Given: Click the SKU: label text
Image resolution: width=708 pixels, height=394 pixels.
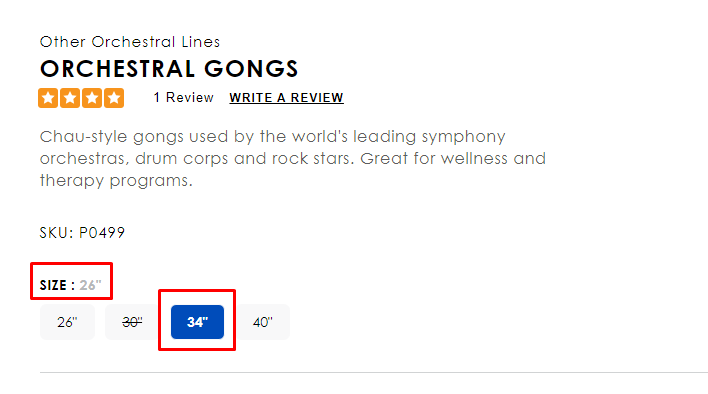Looking at the screenshot, I should 56,233.
